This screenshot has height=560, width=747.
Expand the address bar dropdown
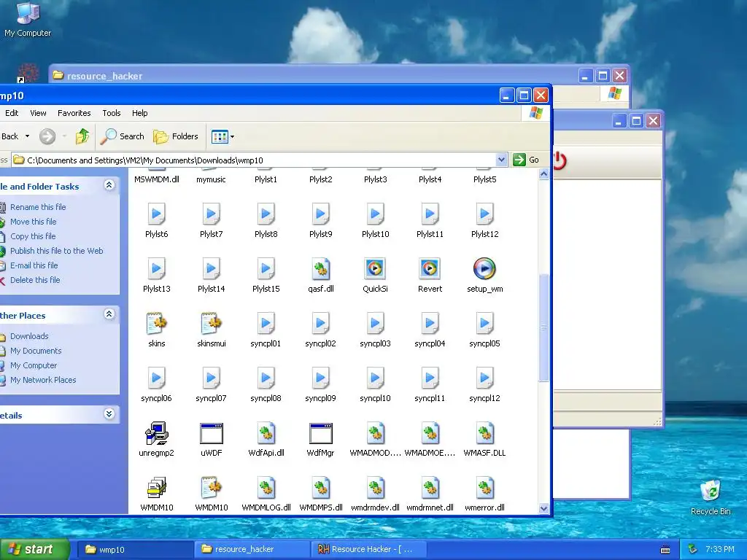(x=501, y=160)
